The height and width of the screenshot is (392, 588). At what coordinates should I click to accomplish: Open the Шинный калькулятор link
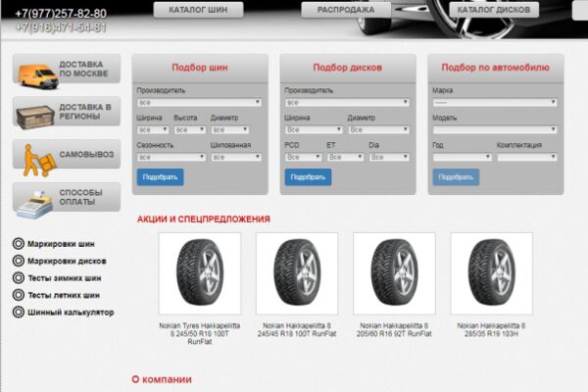pos(71,312)
